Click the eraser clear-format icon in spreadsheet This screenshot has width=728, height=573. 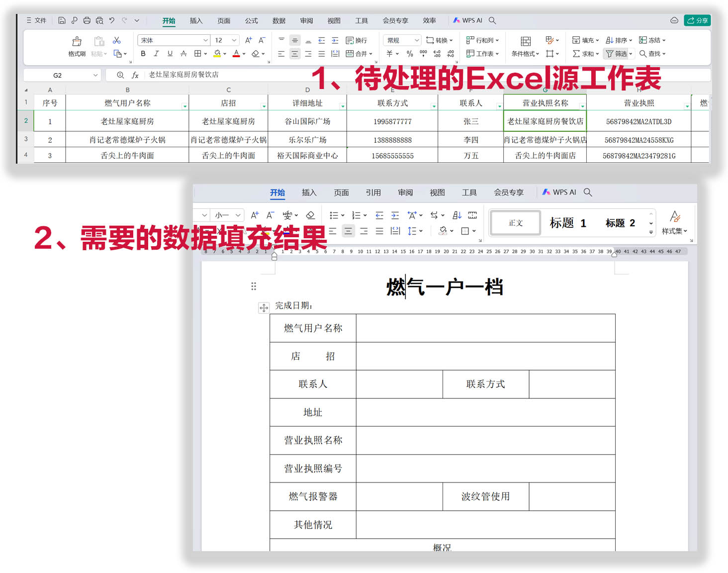tap(256, 54)
